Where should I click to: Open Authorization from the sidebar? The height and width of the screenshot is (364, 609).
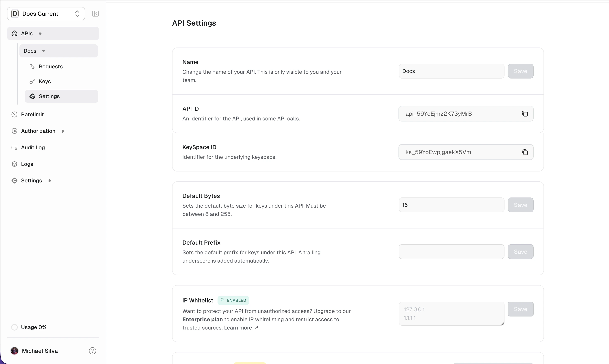tap(38, 131)
